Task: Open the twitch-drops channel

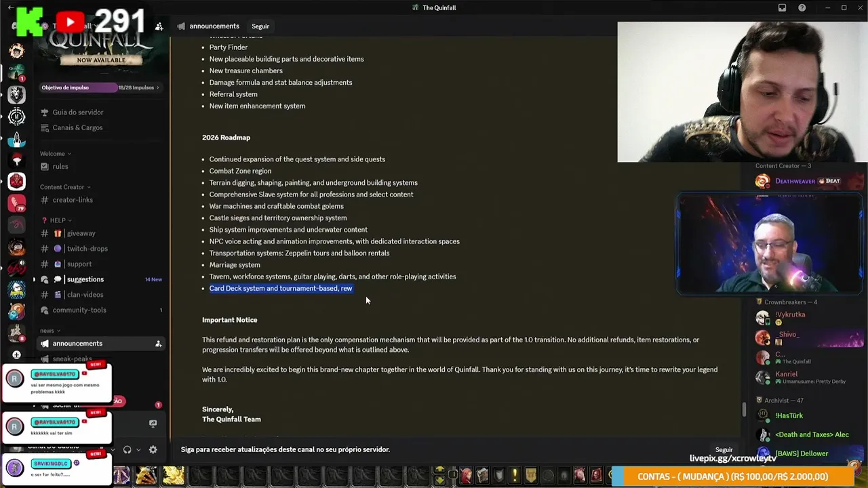Action: [100, 249]
